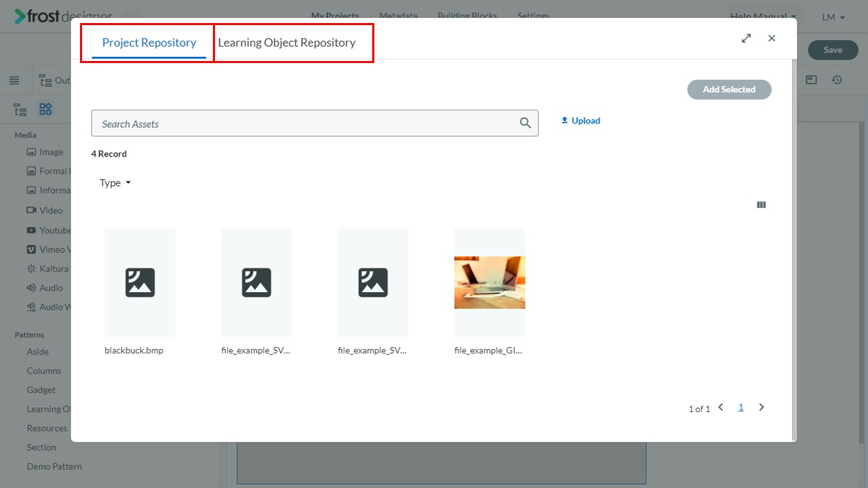868x488 pixels.
Task: Expand the asset dialog to full screen
Action: point(746,39)
